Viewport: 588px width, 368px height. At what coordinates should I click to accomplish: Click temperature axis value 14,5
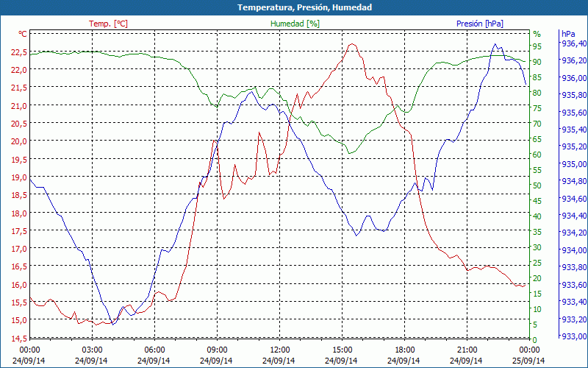coord(19,339)
